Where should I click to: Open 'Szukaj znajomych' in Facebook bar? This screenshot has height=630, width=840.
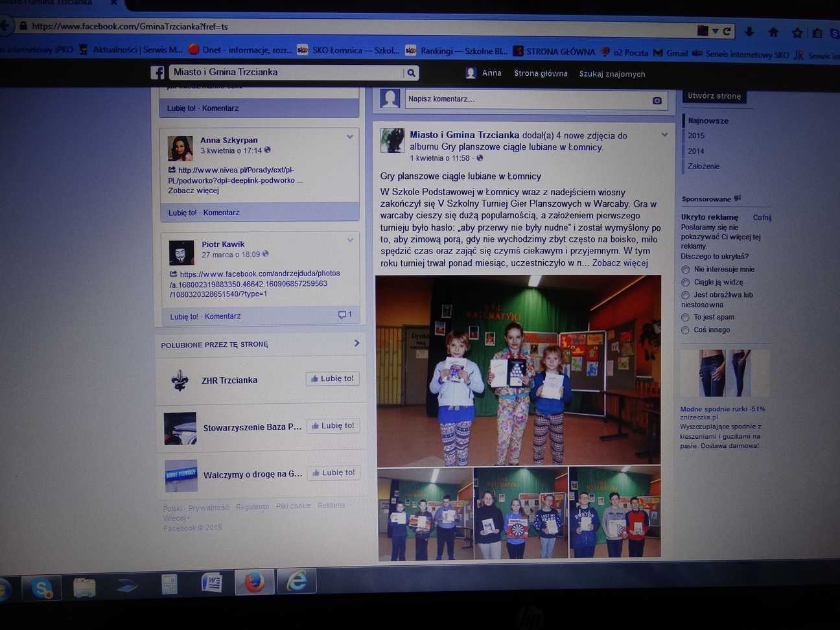click(x=612, y=75)
